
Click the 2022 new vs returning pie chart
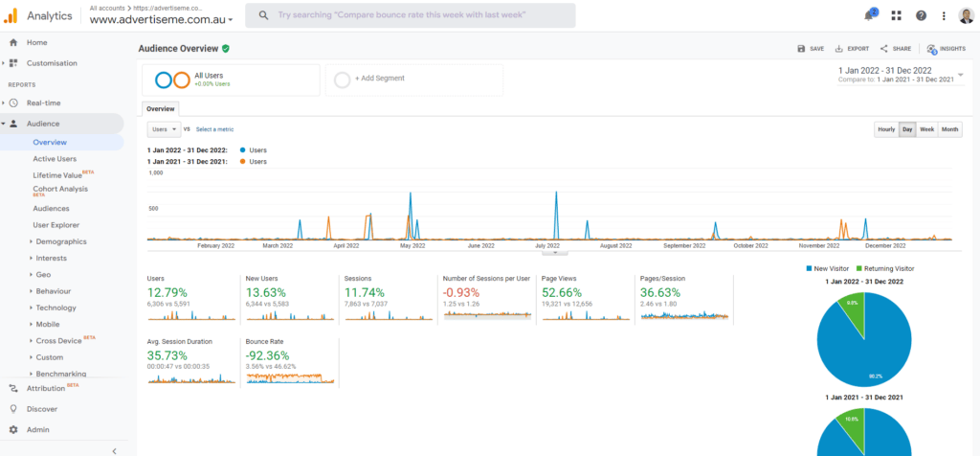pyautogui.click(x=865, y=339)
